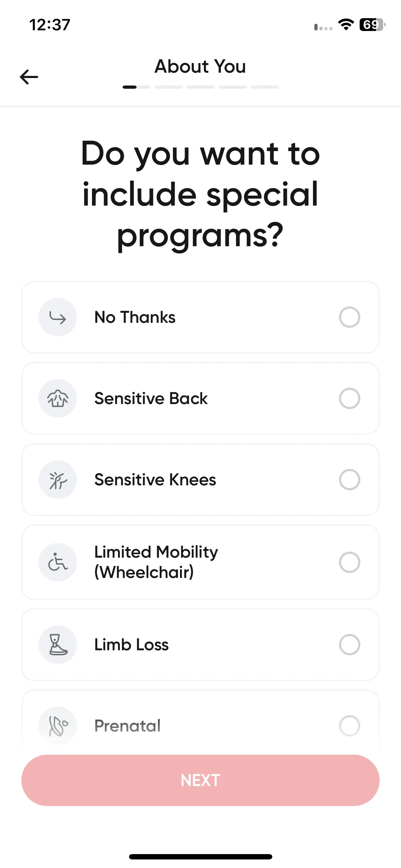Viewport: 401px width, 868px height.
Task: Select the Prenatal radio button
Action: tap(350, 726)
